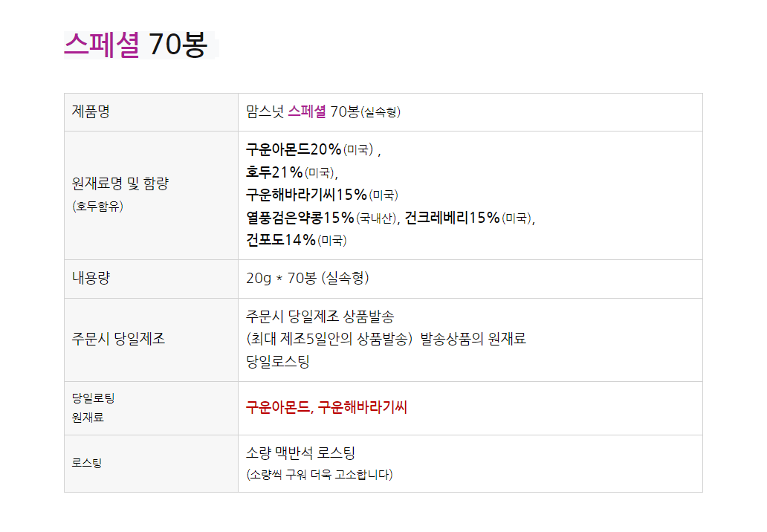Viewport: 767px width, 532px height.
Task: Select the 당일로팅 원재료 label cell
Action: (x=93, y=408)
